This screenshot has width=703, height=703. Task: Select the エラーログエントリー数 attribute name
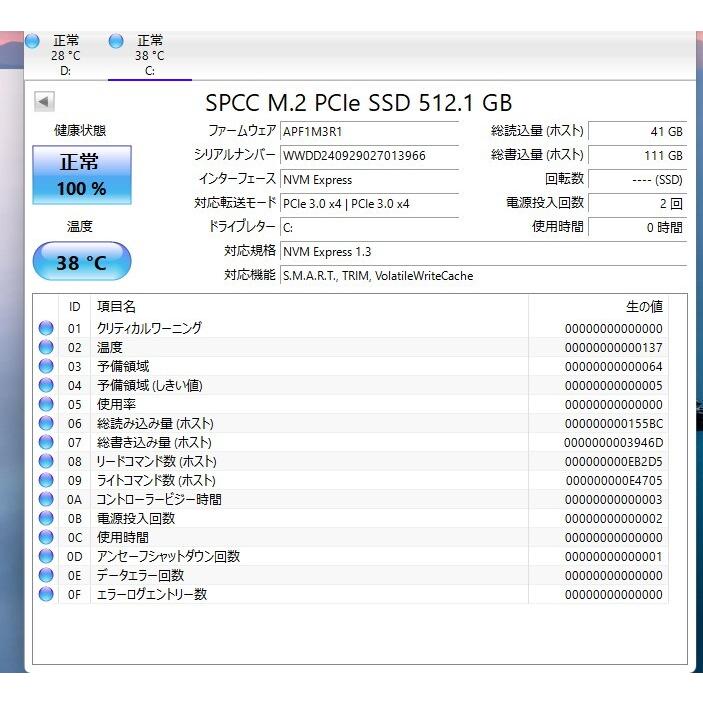point(152,595)
